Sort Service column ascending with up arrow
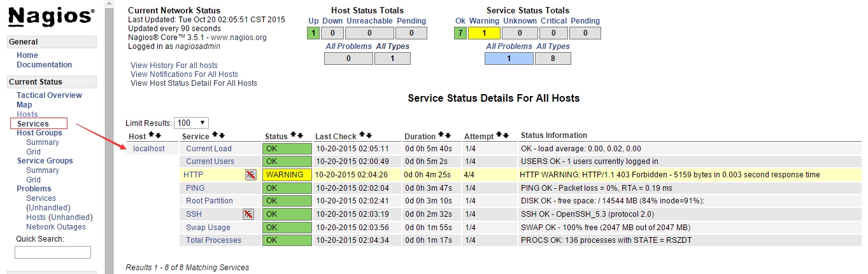Viewport: 868px width, 274px height. click(215, 136)
